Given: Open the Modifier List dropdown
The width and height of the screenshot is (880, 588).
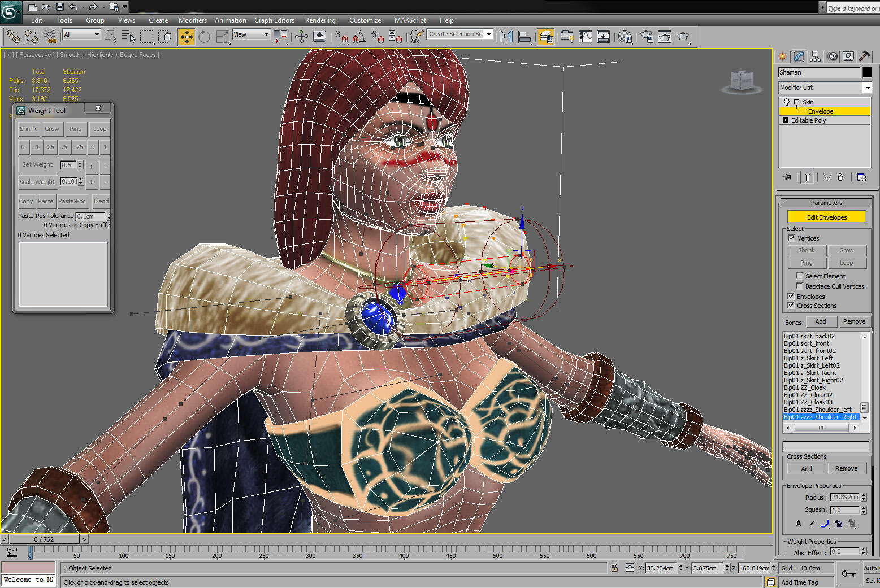Looking at the screenshot, I should 868,88.
